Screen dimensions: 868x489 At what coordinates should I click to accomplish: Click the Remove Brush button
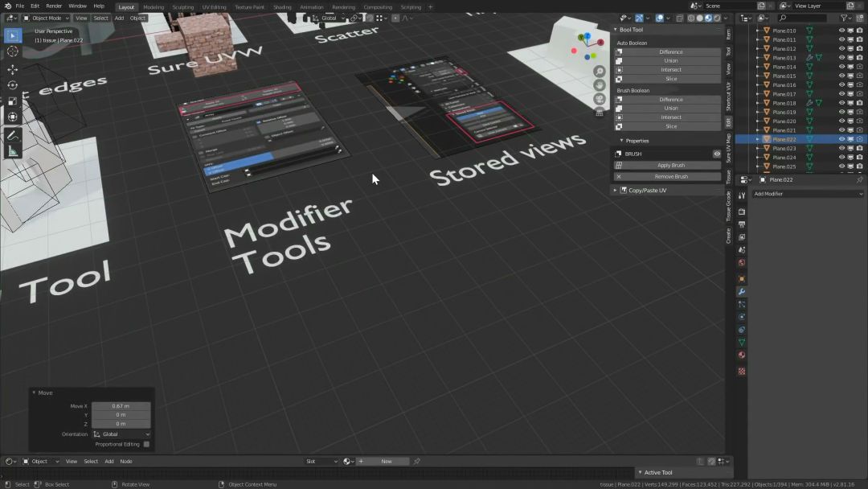(x=667, y=177)
